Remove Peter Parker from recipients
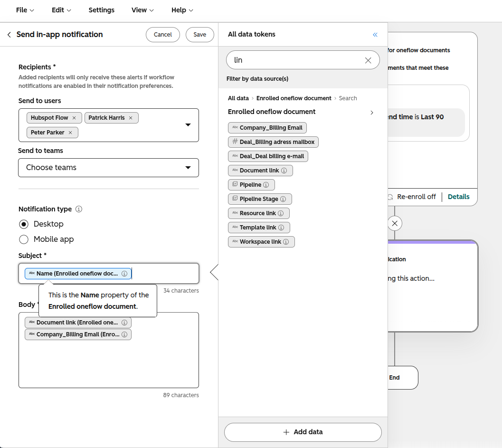This screenshot has height=448, width=502. point(70,133)
